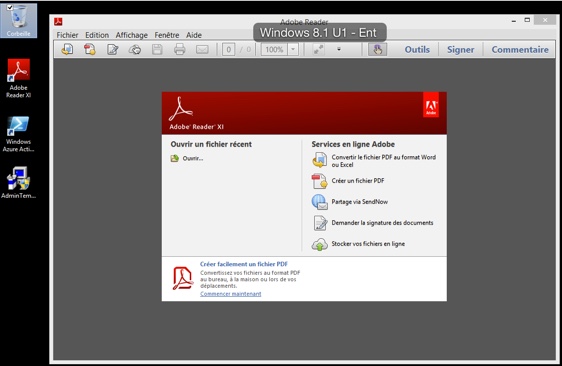Click the Partage via SendNow link
The image size is (562, 366).
click(x=359, y=202)
